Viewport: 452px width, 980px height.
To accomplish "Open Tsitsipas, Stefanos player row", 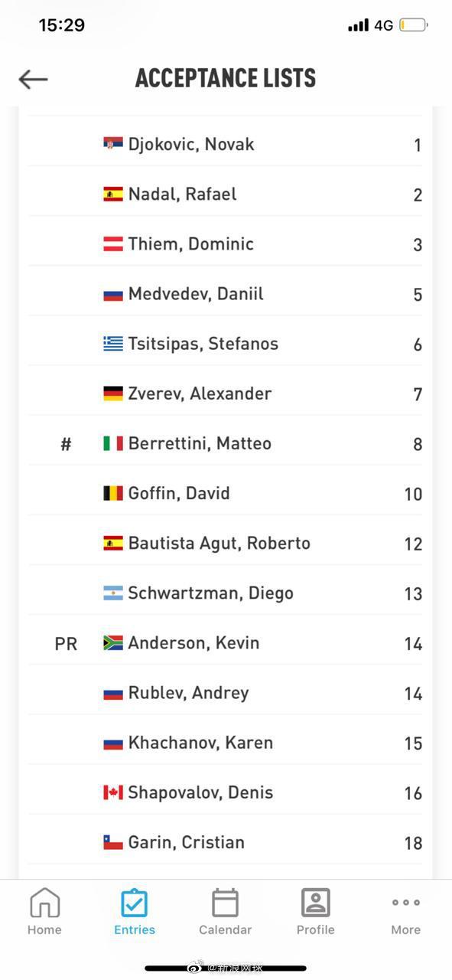I will point(225,344).
